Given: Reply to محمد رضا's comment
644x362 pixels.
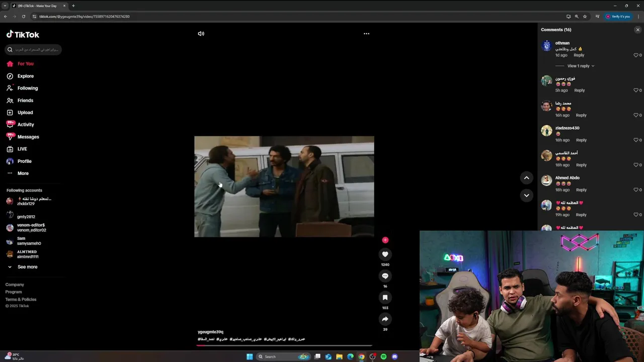Looking at the screenshot, I should tap(581, 115).
